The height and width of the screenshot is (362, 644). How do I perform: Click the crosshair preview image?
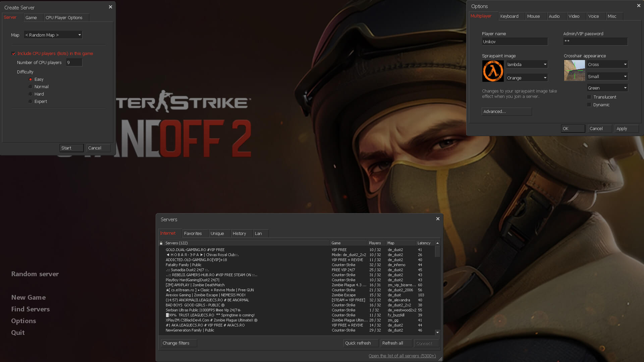click(x=575, y=71)
